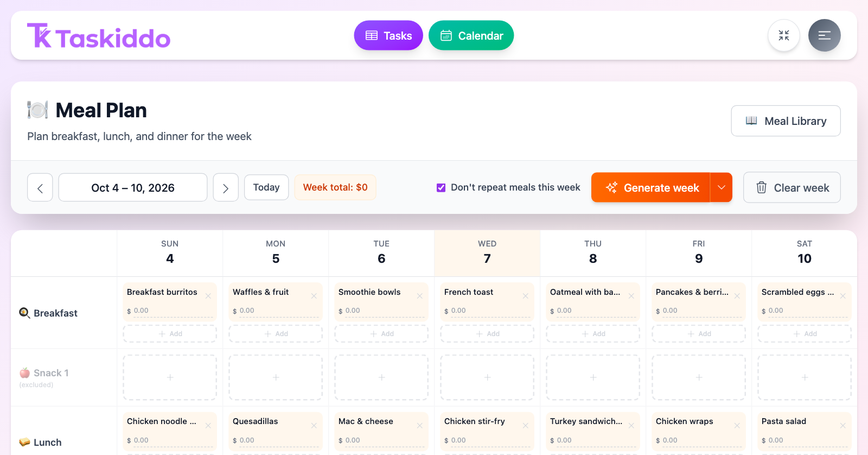Viewport: 868px width, 455px height.
Task: Remove Pasta salad from Saturday lunch
Action: pos(843,426)
